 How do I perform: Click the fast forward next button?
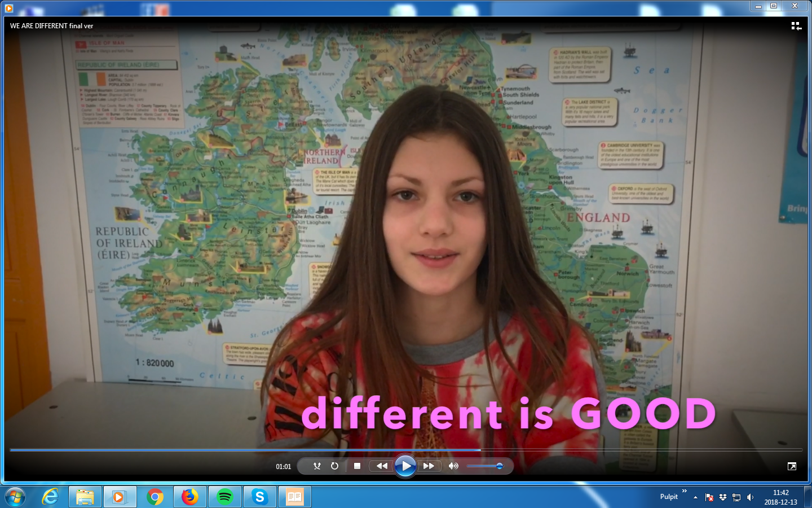(x=429, y=466)
